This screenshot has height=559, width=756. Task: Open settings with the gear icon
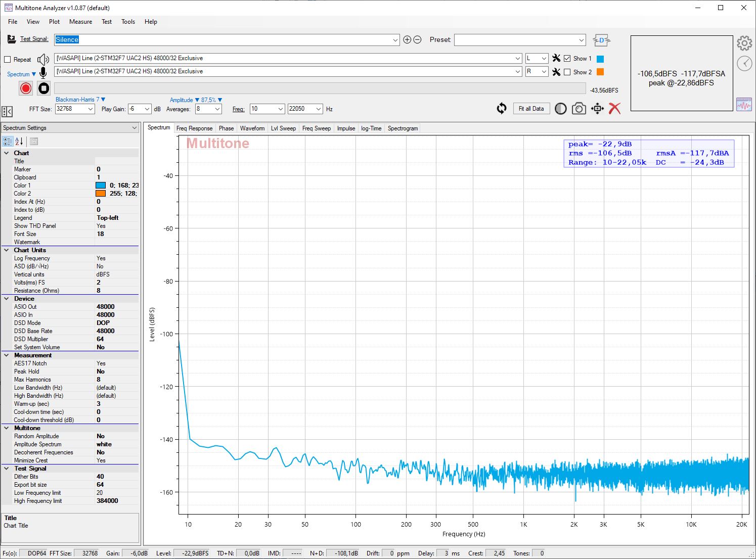744,43
